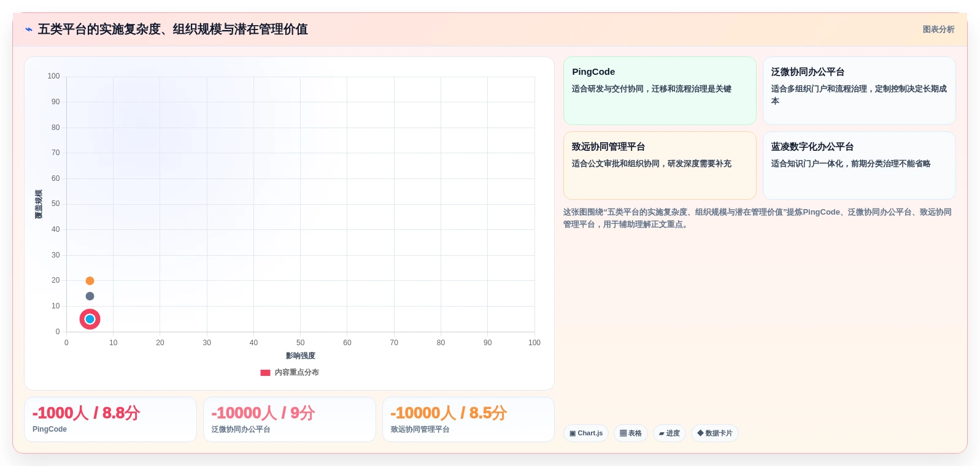Click the 覆盖规模 y-axis title
Screen dimensions: 980x466
[39, 204]
